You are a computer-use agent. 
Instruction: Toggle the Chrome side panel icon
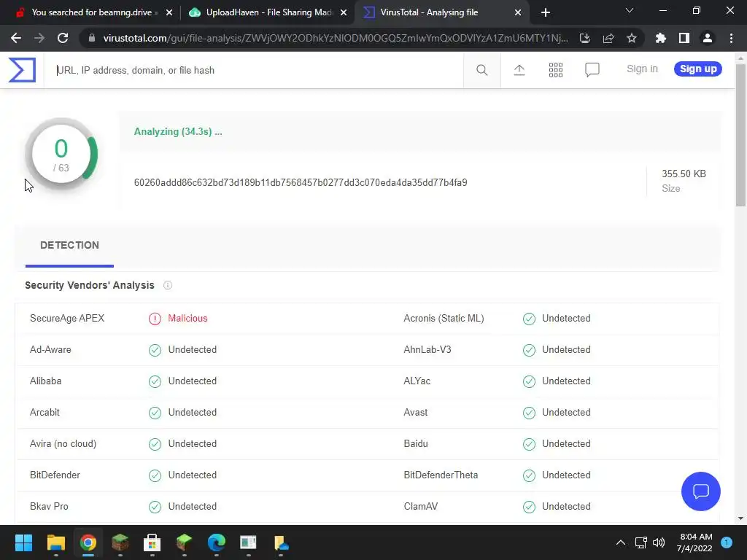coord(684,38)
